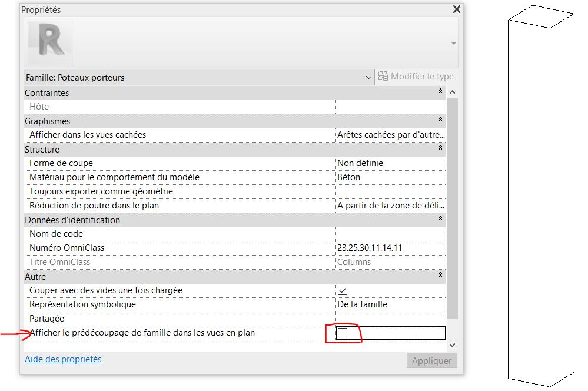This screenshot has width=588, height=391.
Task: Collapse the Structure section
Action: pos(440,149)
